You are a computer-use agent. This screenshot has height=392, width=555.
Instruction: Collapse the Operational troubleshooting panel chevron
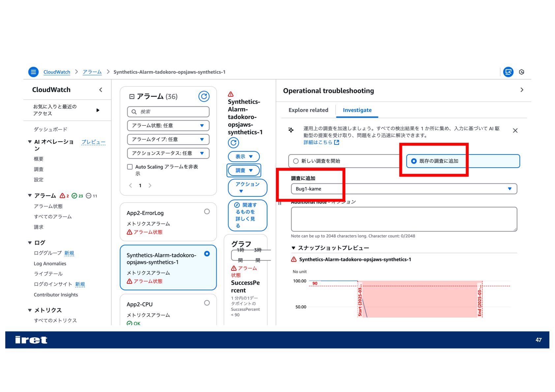522,90
